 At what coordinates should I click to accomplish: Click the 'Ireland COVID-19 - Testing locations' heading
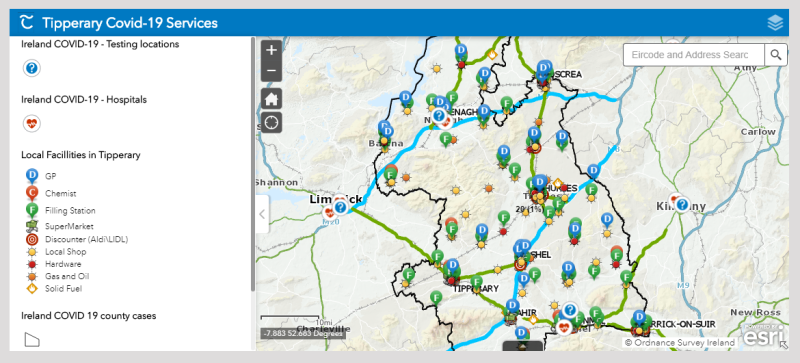click(100, 44)
